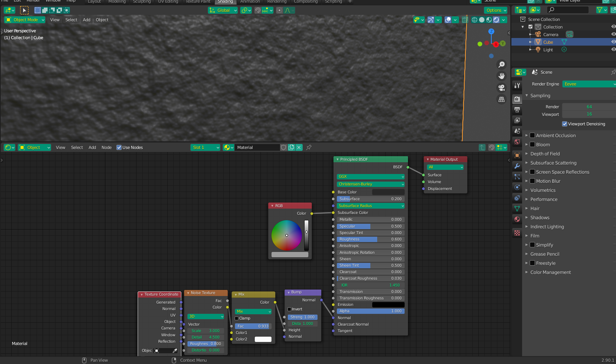The image size is (616, 364).
Task: Switch to the Animation workspace tab
Action: (250, 2)
